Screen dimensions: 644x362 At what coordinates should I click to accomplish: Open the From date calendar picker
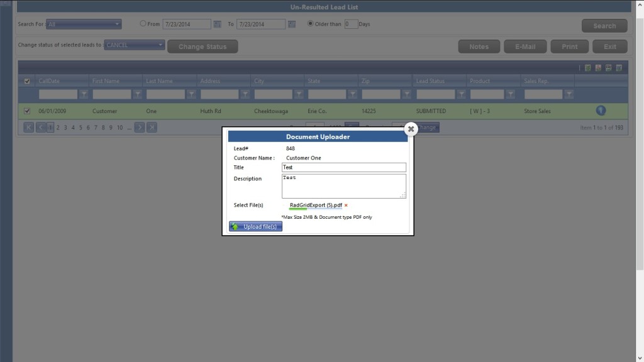tap(217, 25)
